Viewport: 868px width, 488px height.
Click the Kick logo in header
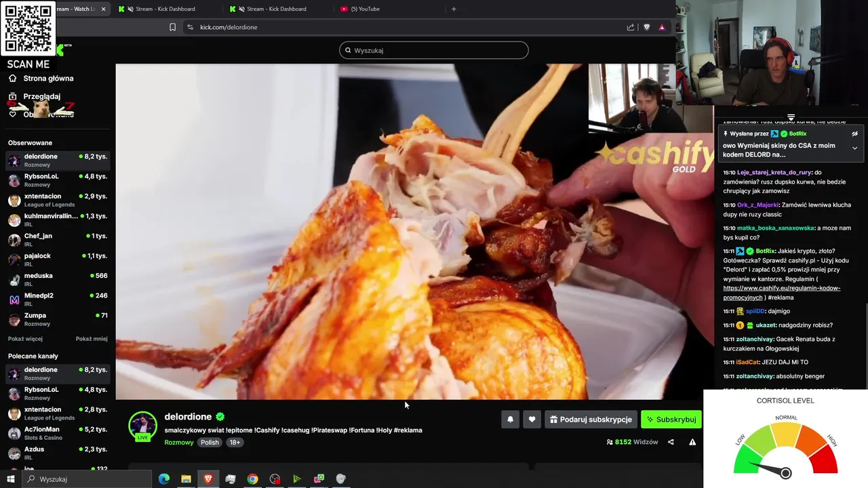pyautogui.click(x=60, y=49)
